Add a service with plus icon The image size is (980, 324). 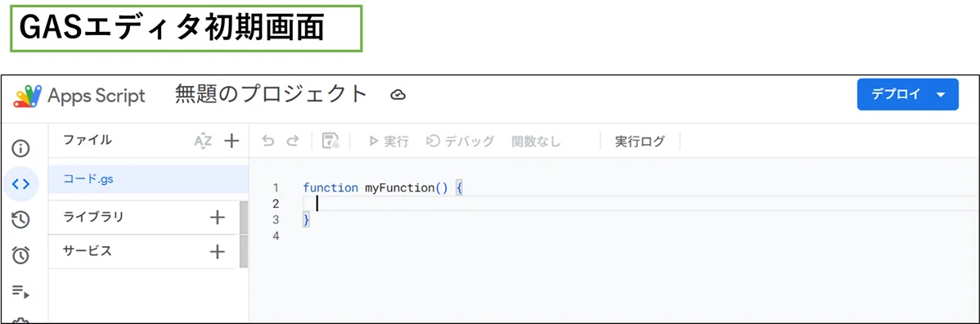[217, 252]
